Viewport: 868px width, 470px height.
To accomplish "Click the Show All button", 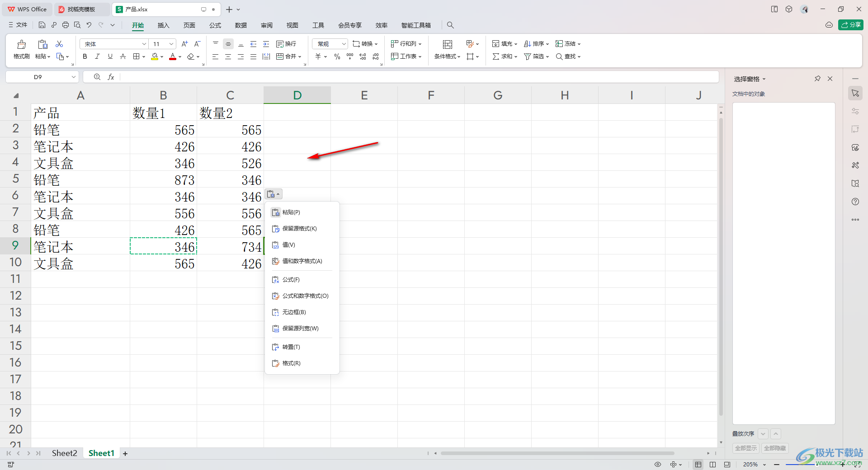I will tap(746, 448).
